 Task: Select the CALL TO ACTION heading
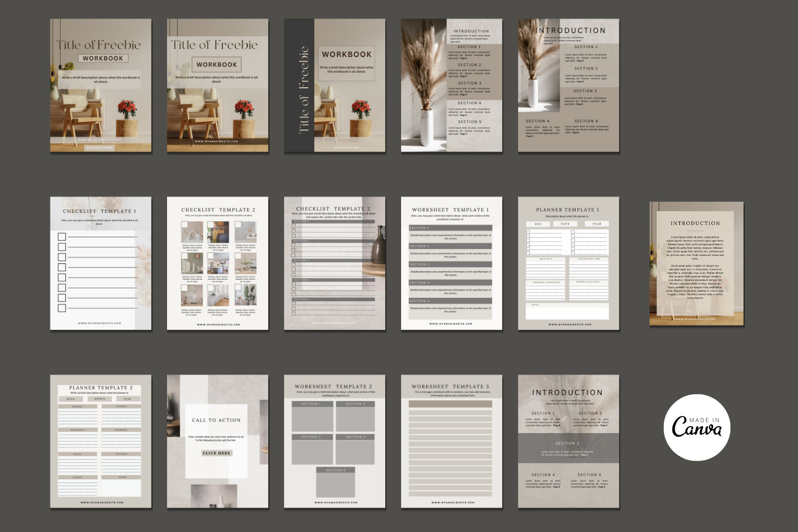(217, 420)
